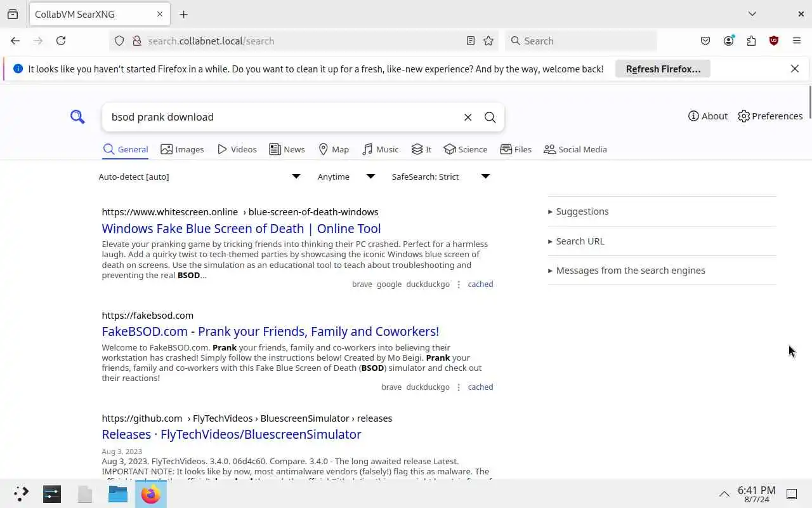The image size is (812, 508).
Task: Open the Pocket save icon
Action: click(x=705, y=41)
